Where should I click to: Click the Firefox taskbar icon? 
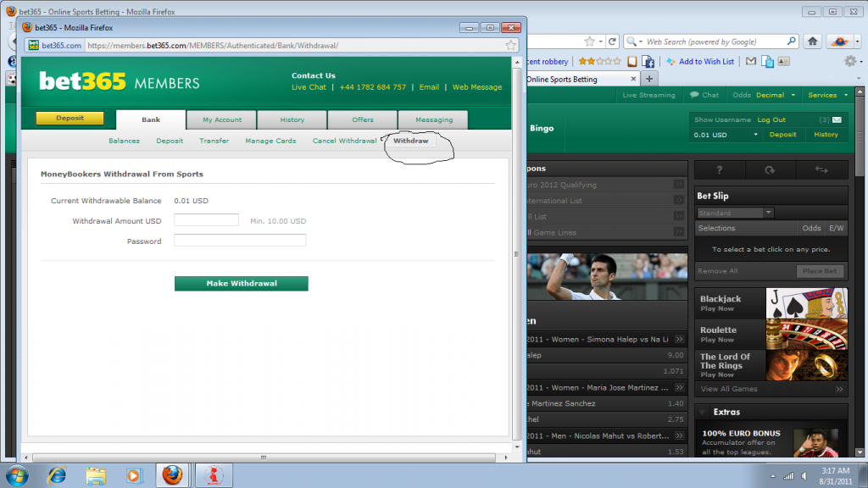coord(172,475)
